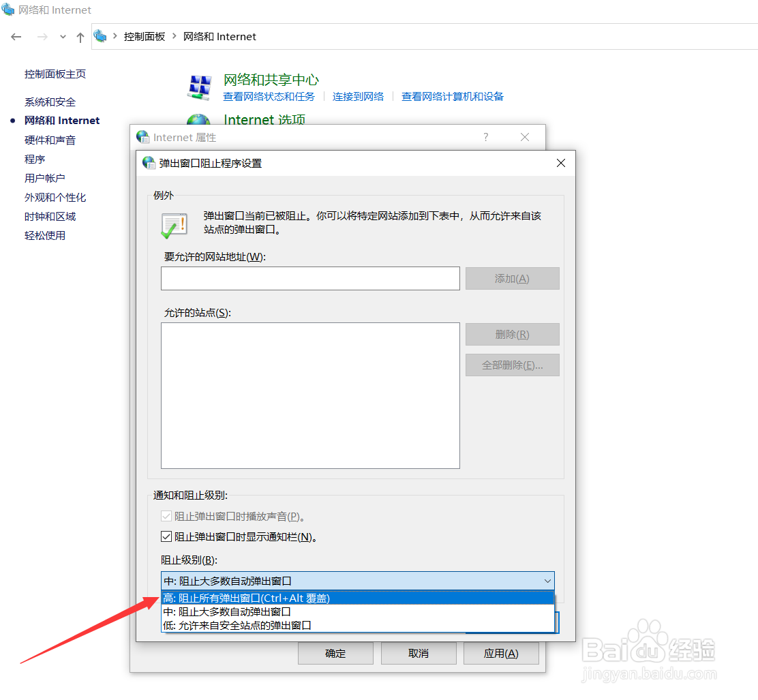Open 程序 category
Screen dimensions: 758x700
pos(35,159)
